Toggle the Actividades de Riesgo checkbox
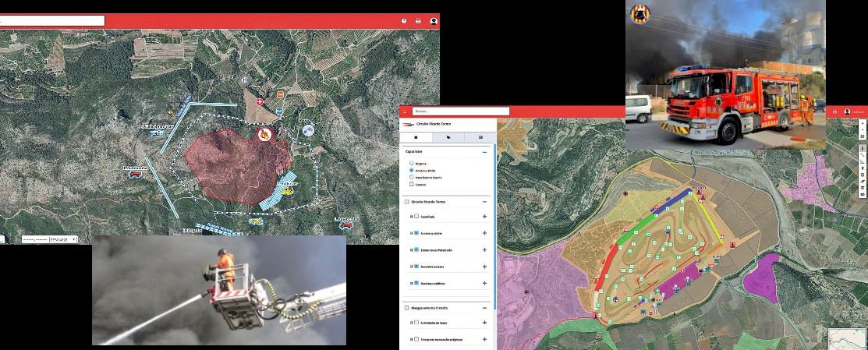Screen dimensions: 868x350 click(x=417, y=323)
